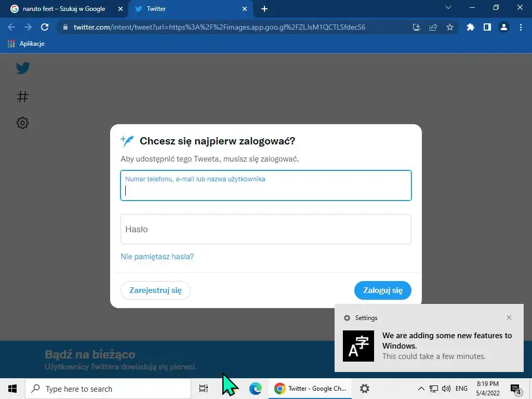This screenshot has width=532, height=399.
Task: Focus the phone, e-mail or username field
Action: [266, 185]
